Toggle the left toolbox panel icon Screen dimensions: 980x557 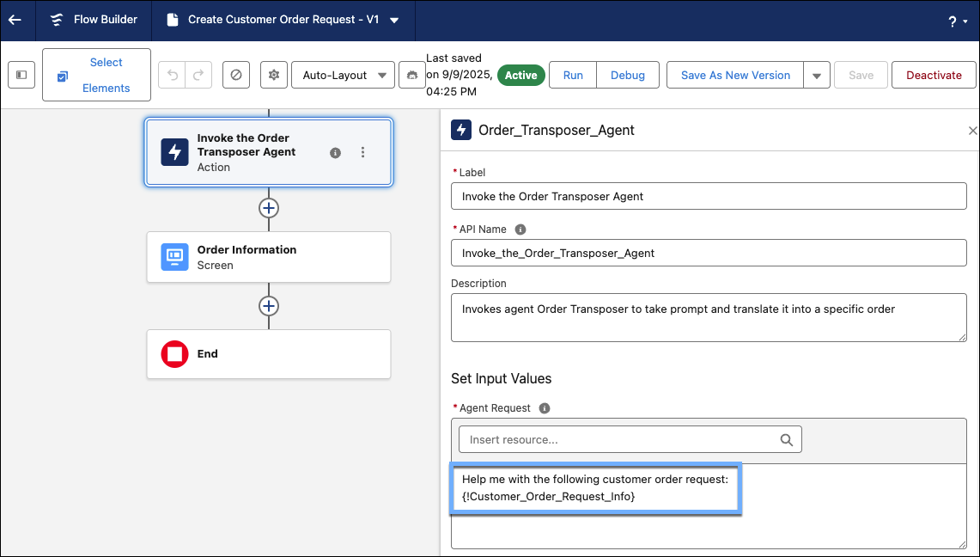[x=21, y=75]
